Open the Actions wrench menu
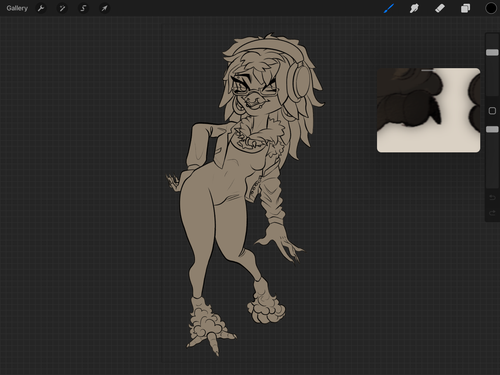The height and width of the screenshot is (375, 500). pos(41,8)
